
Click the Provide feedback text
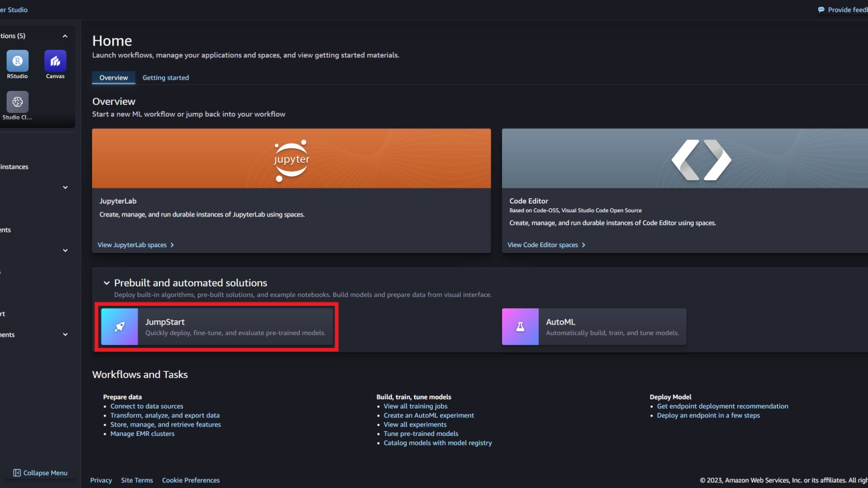pos(848,10)
